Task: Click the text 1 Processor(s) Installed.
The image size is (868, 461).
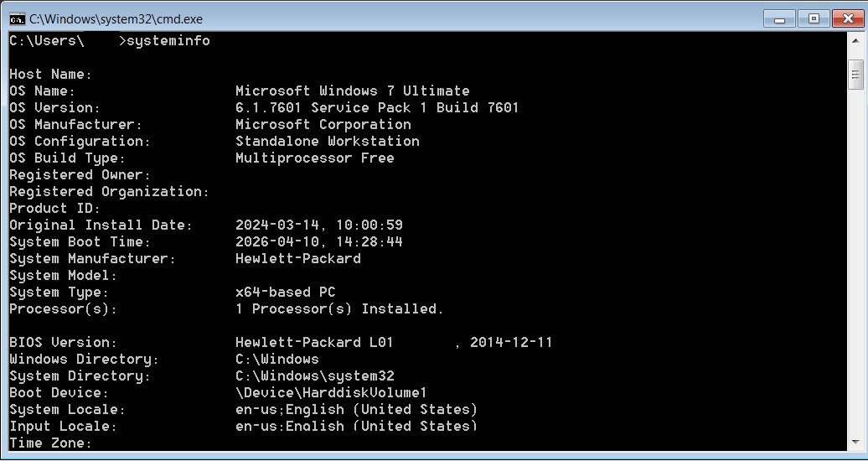Action: [340, 308]
